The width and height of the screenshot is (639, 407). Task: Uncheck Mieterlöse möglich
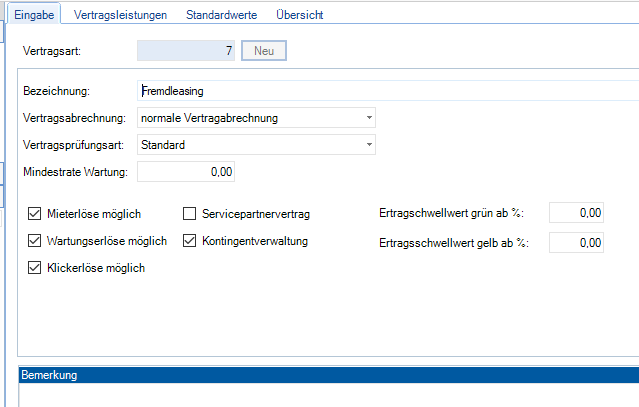pos(35,214)
